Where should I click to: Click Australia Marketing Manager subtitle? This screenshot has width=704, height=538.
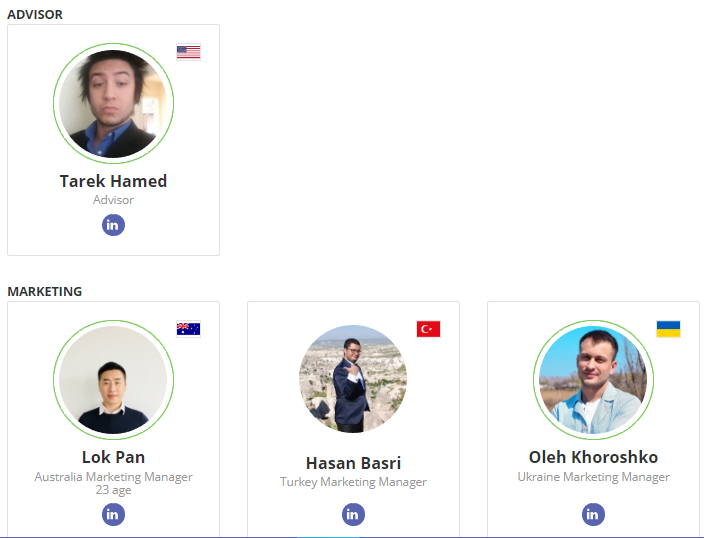113,476
